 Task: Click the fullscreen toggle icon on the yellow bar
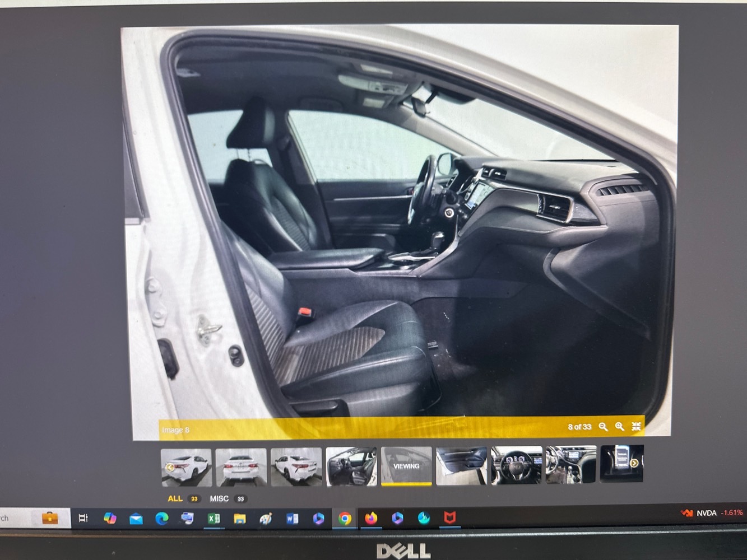636,427
